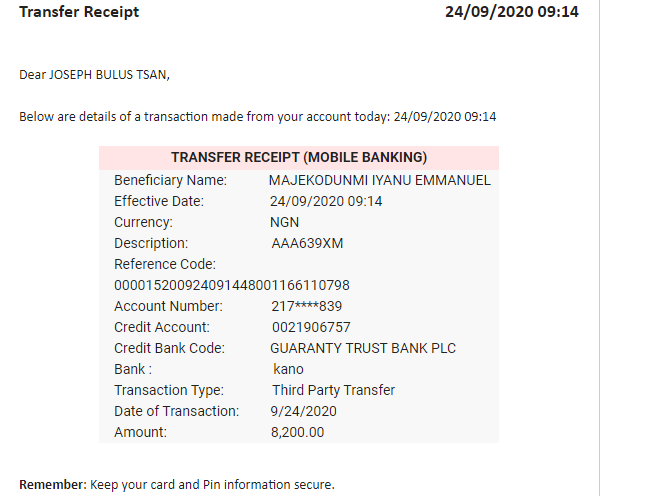Image resolution: width=671 pixels, height=496 pixels.
Task: Click the amount value 8,200.00
Action: (x=297, y=432)
